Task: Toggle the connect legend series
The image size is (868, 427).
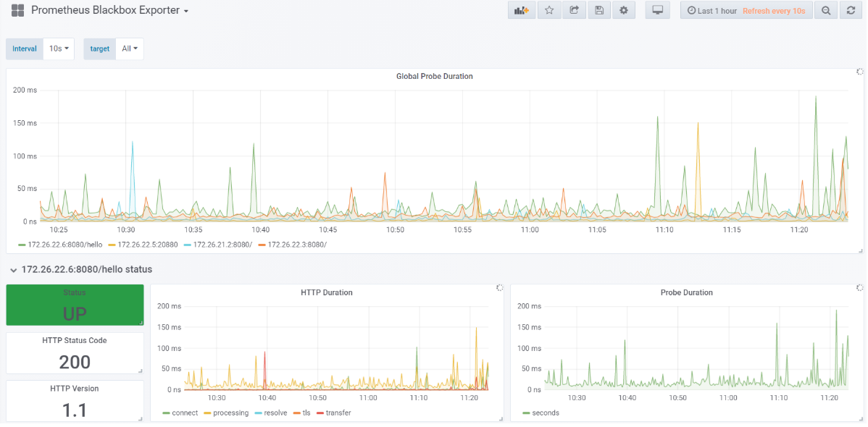Action: (x=180, y=413)
